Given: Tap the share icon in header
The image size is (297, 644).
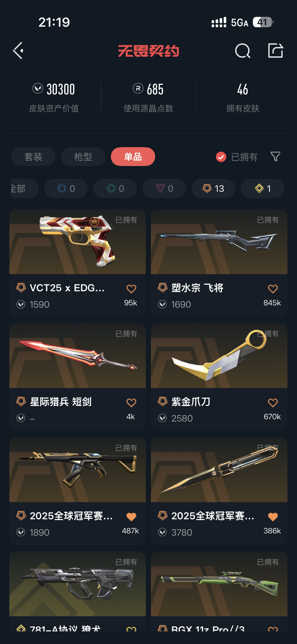Looking at the screenshot, I should point(275,50).
